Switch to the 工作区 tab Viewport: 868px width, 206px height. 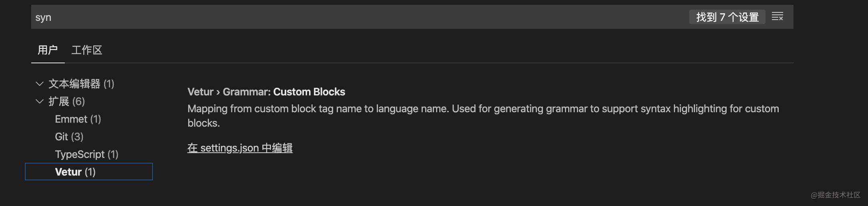[87, 50]
